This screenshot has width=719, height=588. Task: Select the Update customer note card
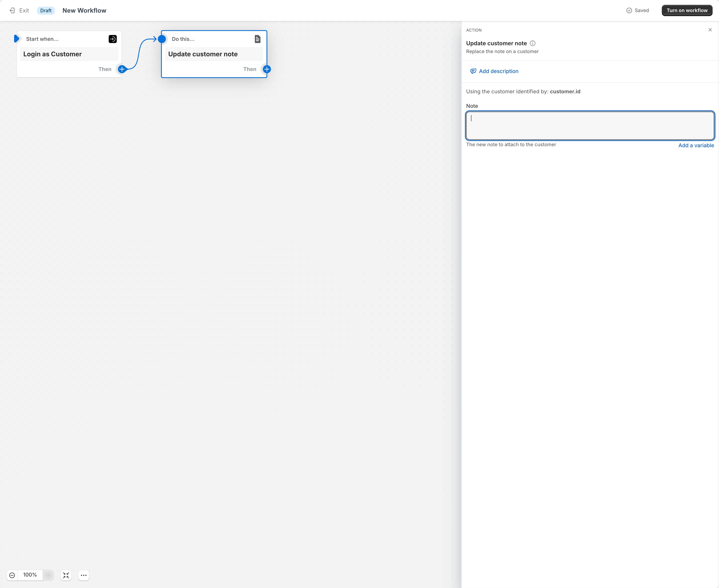click(214, 54)
